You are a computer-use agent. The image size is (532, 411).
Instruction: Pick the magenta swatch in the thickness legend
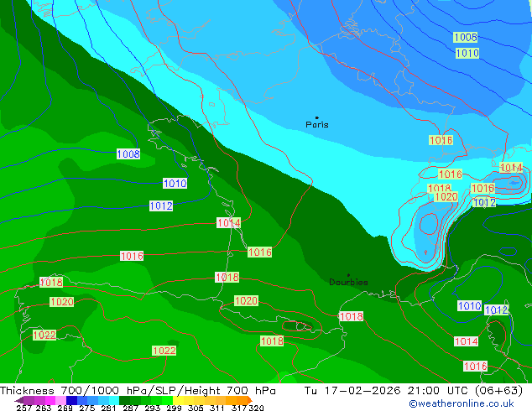point(50,400)
